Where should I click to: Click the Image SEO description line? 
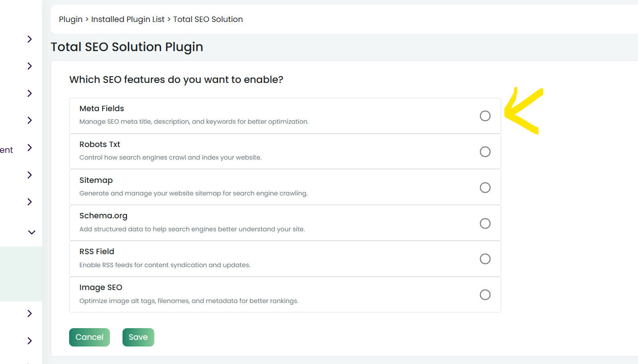(189, 301)
